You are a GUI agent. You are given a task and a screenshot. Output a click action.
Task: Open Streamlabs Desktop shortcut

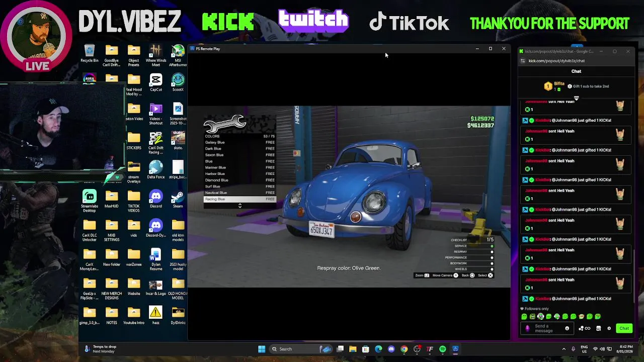(90, 201)
